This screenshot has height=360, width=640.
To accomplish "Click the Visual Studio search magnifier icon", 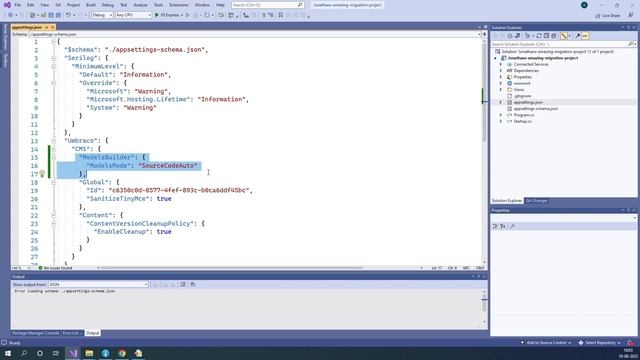I will pos(300,5).
